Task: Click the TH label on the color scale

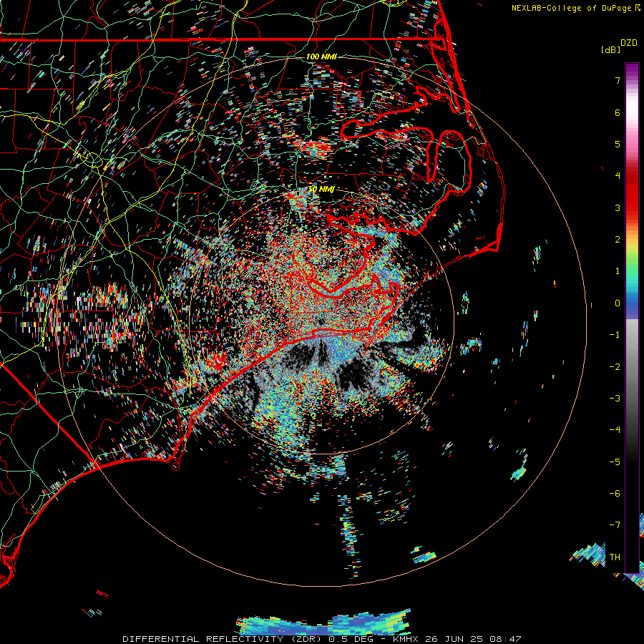Action: coord(615,557)
